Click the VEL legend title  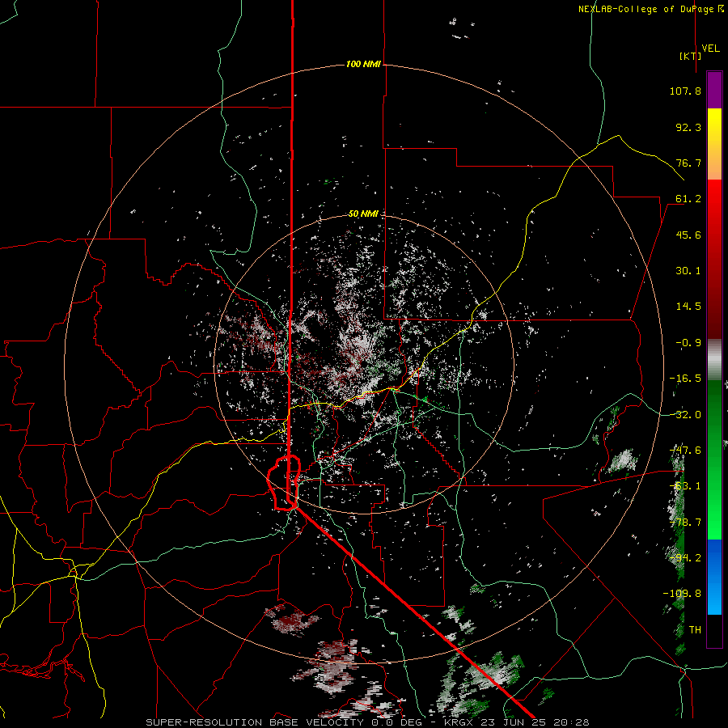click(710, 49)
